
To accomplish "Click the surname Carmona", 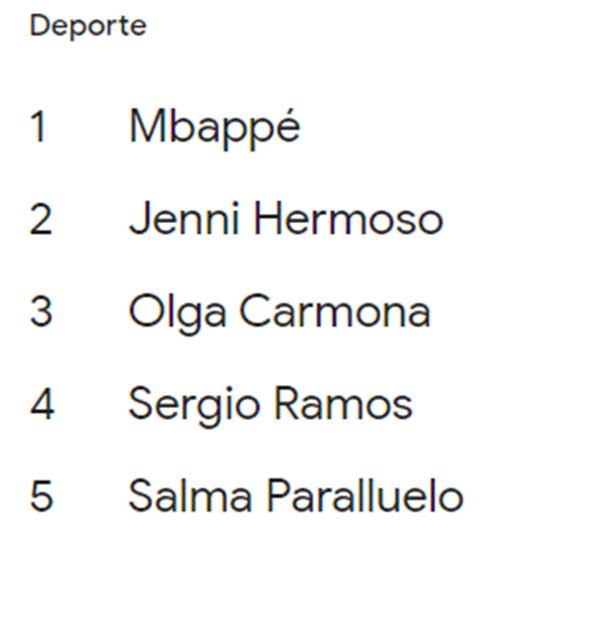I will pyautogui.click(x=335, y=312).
